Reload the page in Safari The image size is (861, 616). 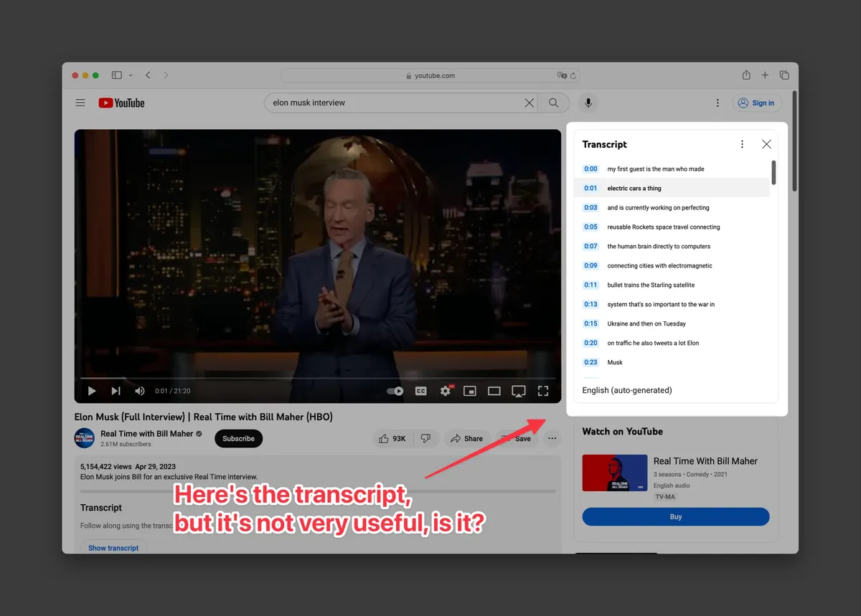(x=574, y=75)
